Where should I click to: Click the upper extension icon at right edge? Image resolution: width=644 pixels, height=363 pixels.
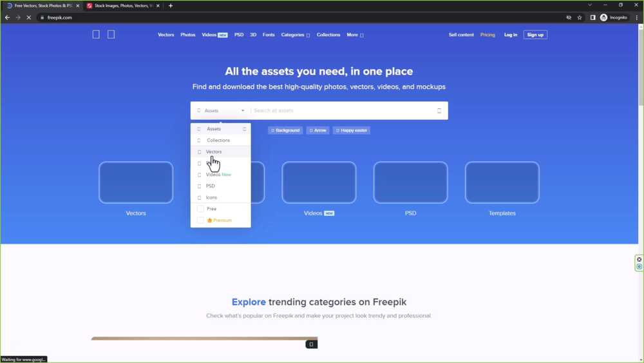tap(639, 259)
